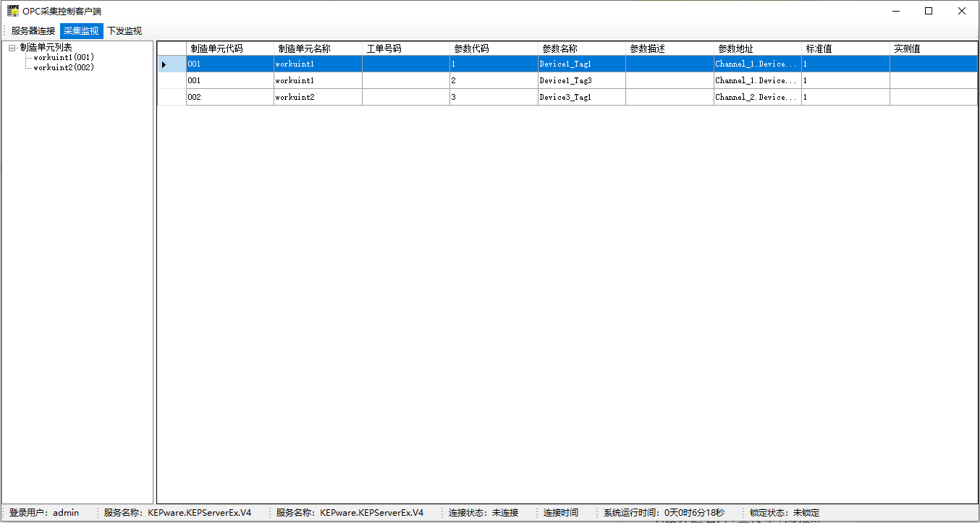
Task: Click parameter code cell 3
Action: pyautogui.click(x=494, y=97)
